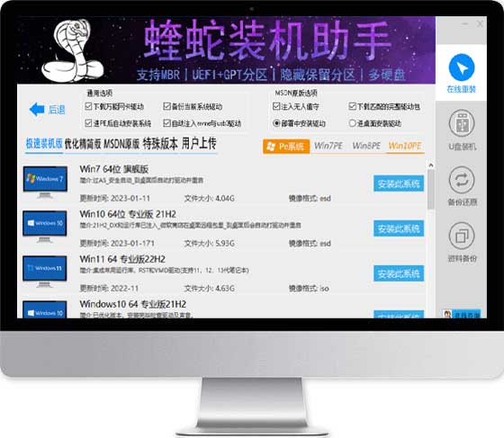
Task: Click the cobra snake logo
Action: coord(73,50)
